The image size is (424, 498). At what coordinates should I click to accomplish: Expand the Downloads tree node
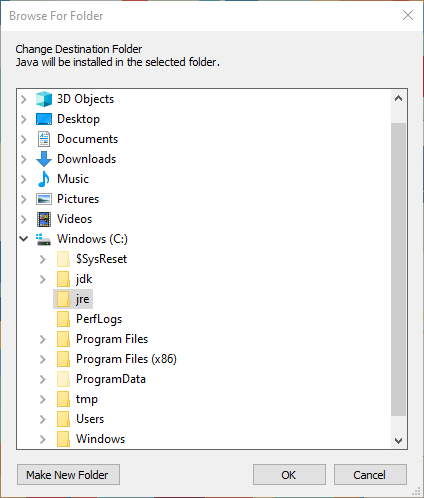click(24, 159)
